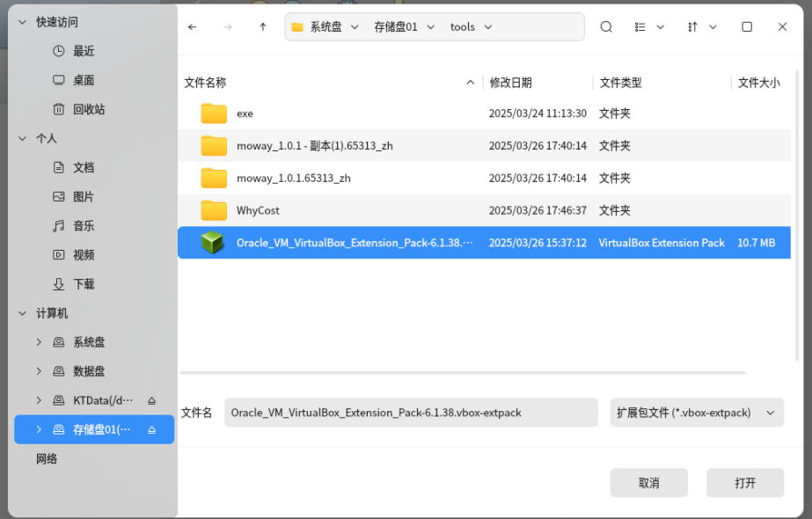Screen dimensions: 812x519
Task: Open file type filter 扩展包文件 dropdown
Action: [697, 413]
